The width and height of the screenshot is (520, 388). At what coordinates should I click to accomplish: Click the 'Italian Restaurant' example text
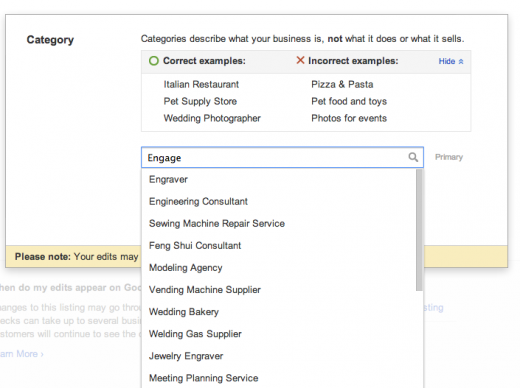coord(201,84)
